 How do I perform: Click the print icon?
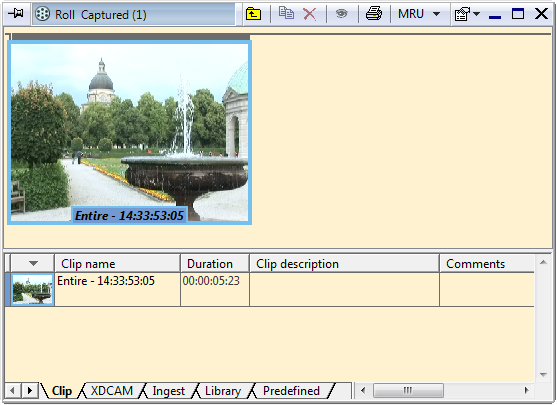(x=374, y=14)
